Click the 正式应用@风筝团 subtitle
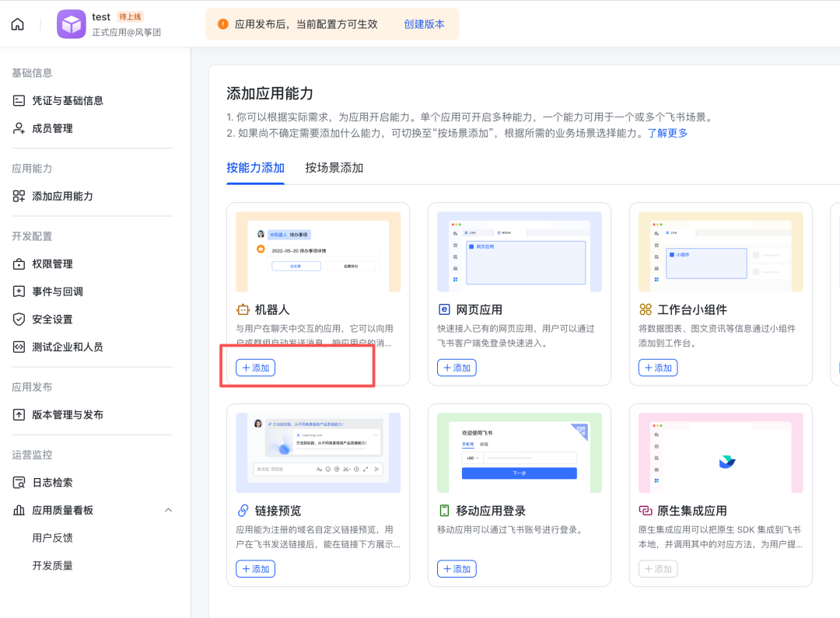The width and height of the screenshot is (840, 618). [127, 32]
